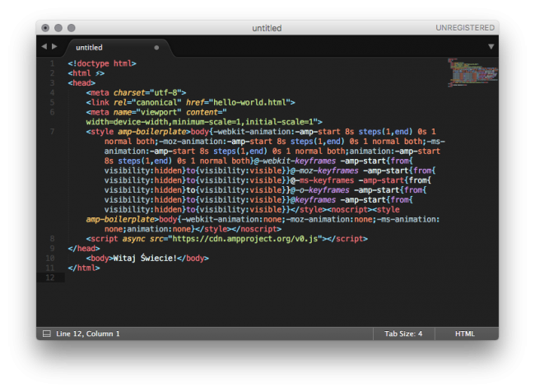
Task: Click the viewport name value
Action: pos(159,112)
